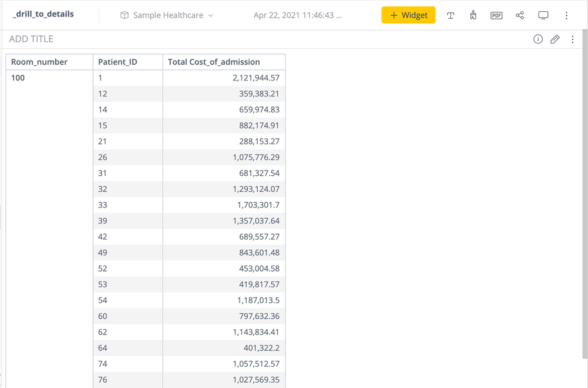Click the _drill_to_details dashboard title
588x388 pixels.
click(x=44, y=14)
